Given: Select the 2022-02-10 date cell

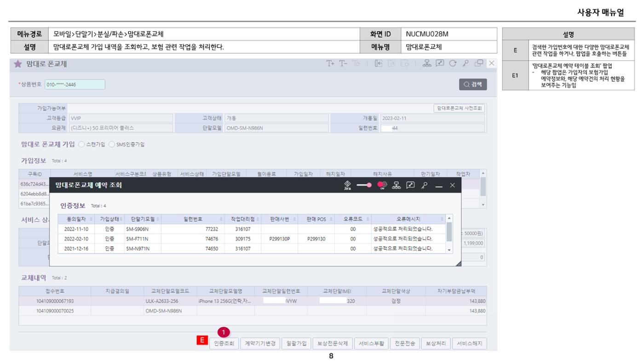Looking at the screenshot, I should [76, 239].
